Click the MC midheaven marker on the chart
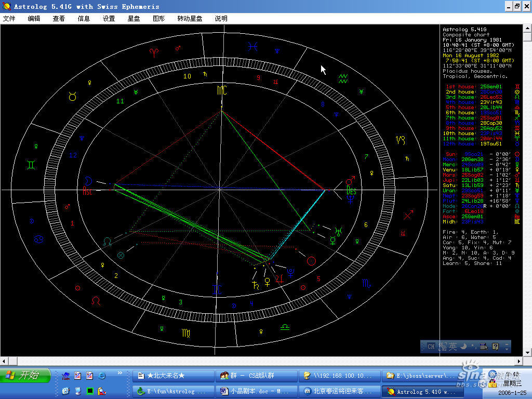Screen dimensions: 532x399 [x=222, y=90]
